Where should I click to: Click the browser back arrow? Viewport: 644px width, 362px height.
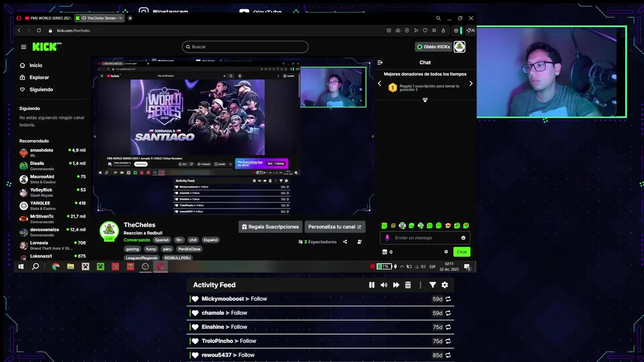tap(19, 31)
